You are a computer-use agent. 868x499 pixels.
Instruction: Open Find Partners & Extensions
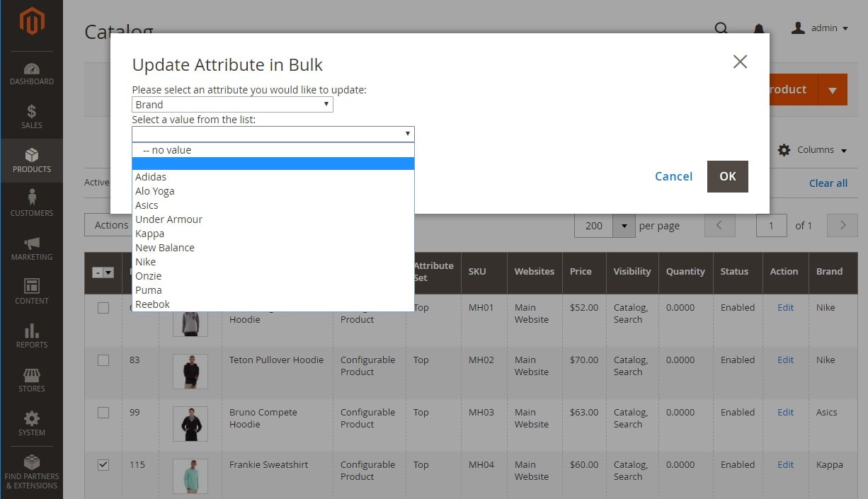pos(32,472)
